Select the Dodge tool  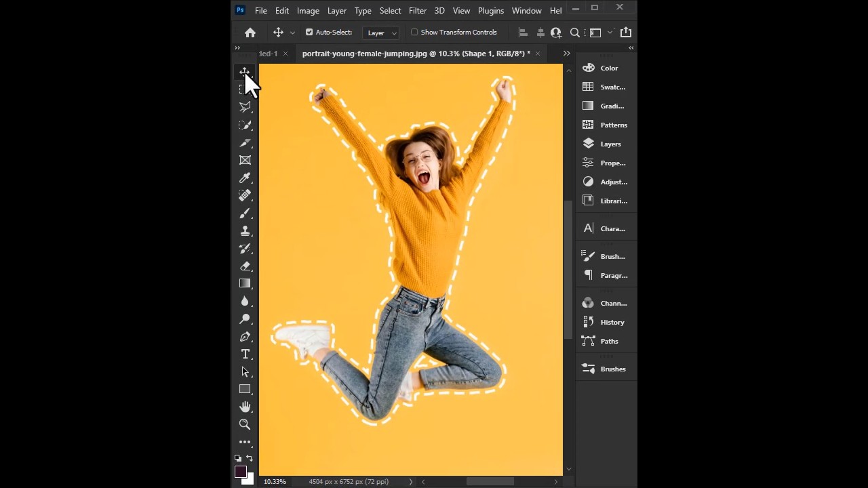245,319
